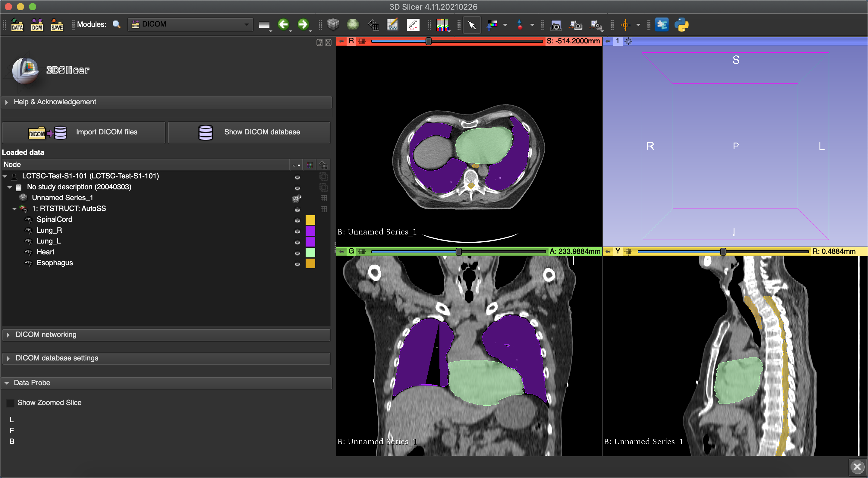Hide the Heart segmentation eye toggle
868x478 pixels.
[x=297, y=253]
